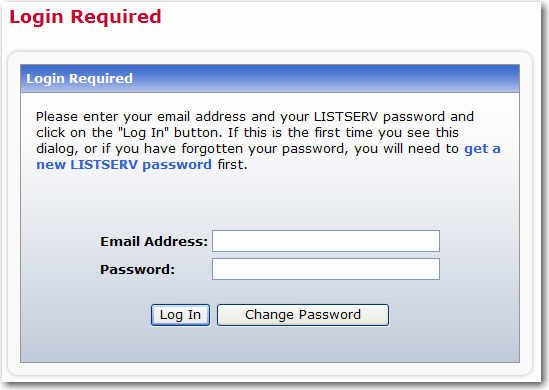Click the Log In button

coord(180,315)
